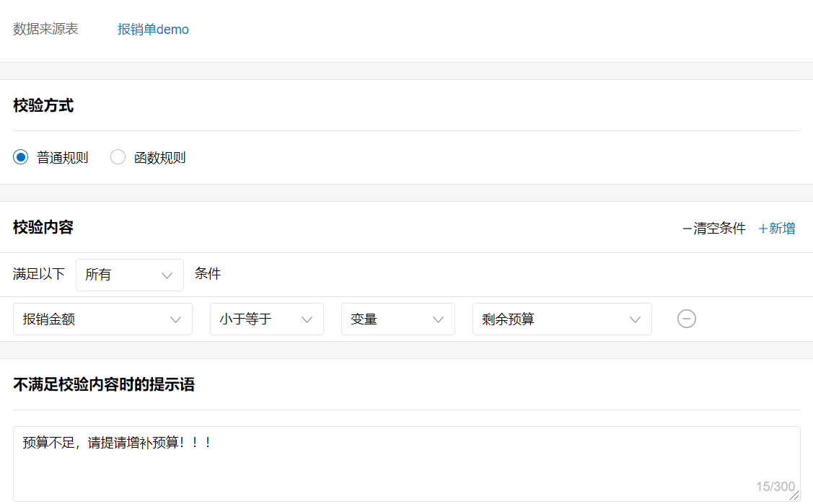Click the 清空条件 button
The width and height of the screenshot is (813, 504).
pos(718,229)
